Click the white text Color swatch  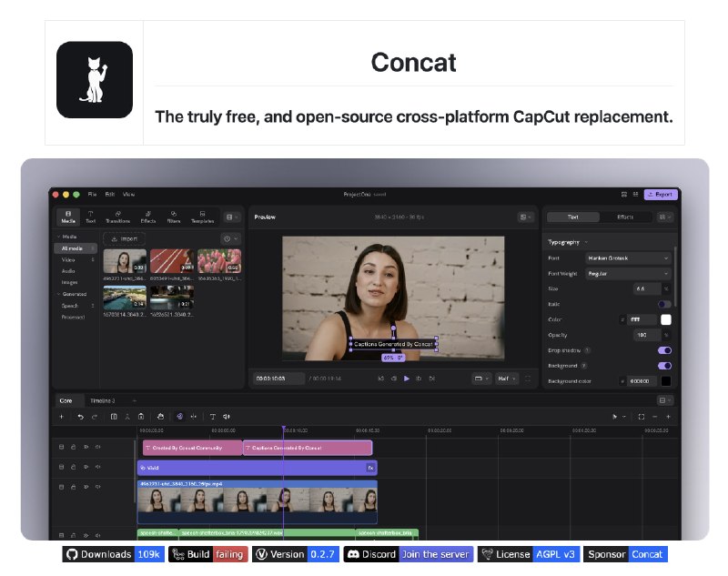tap(666, 319)
